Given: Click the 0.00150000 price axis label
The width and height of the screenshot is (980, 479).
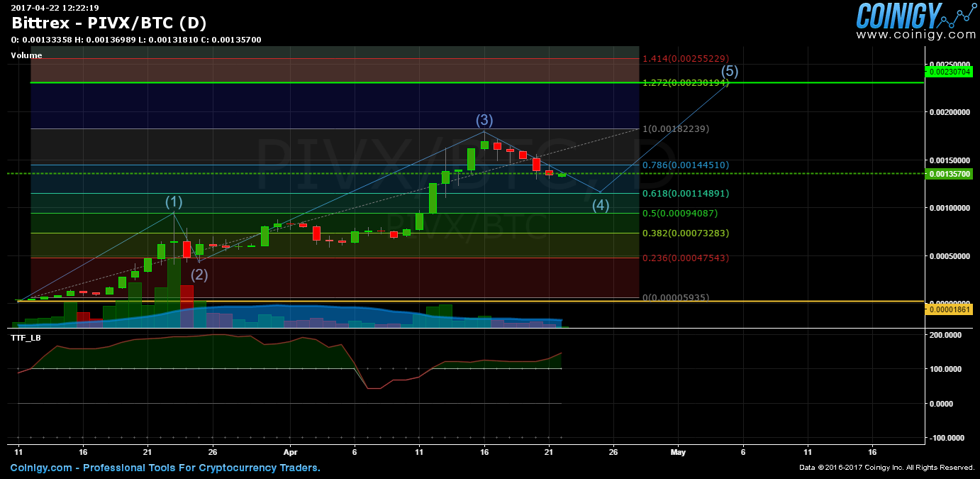Looking at the screenshot, I should 950,160.
